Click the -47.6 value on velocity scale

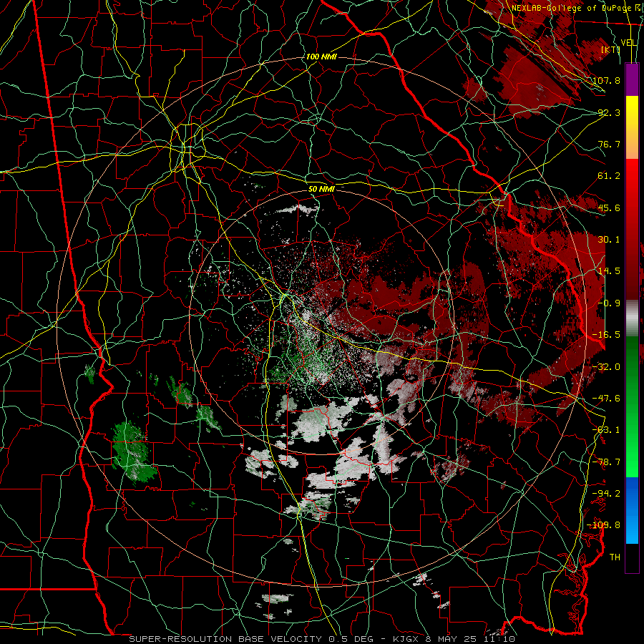click(606, 399)
